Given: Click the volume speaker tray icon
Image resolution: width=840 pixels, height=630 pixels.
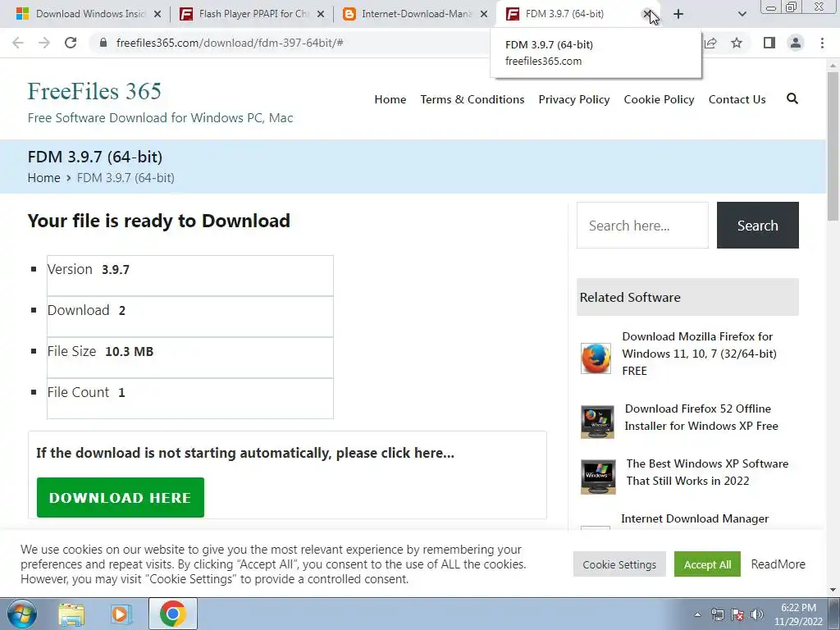Looking at the screenshot, I should (x=757, y=614).
